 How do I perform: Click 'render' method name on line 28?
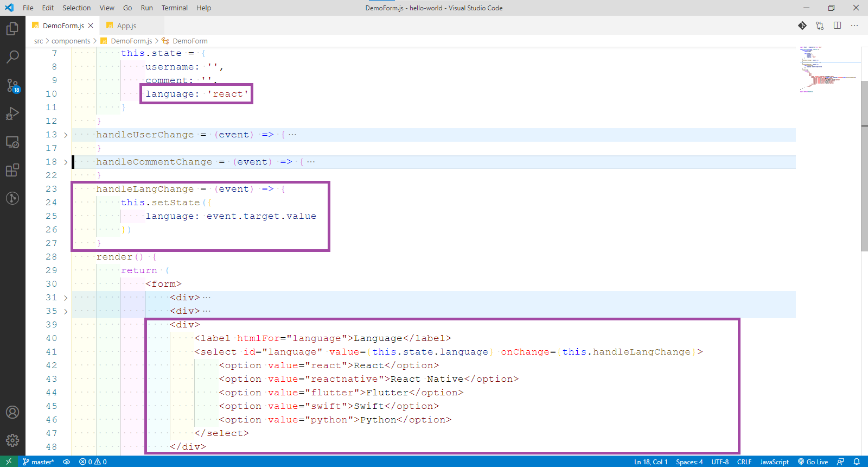[x=114, y=257]
